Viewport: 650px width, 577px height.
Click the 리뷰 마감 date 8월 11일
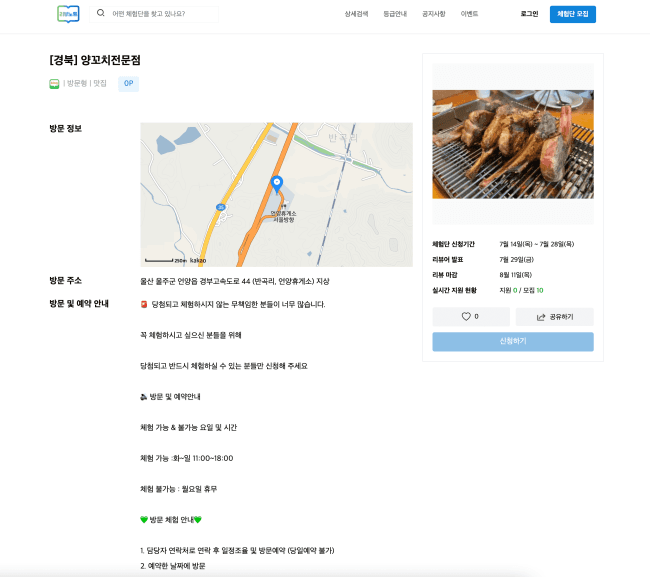(516, 275)
